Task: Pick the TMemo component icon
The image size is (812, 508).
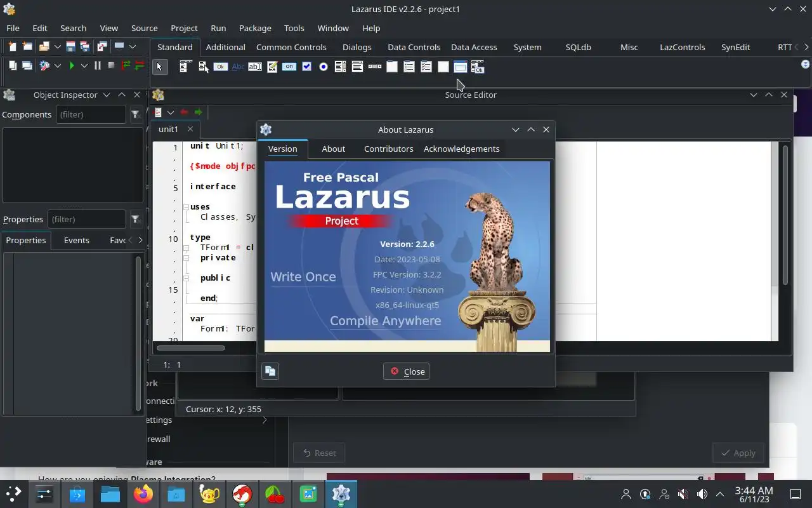Action: point(272,67)
